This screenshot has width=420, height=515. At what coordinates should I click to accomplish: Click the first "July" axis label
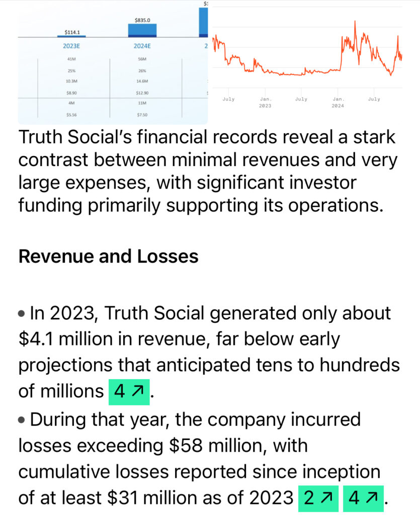coord(228,99)
